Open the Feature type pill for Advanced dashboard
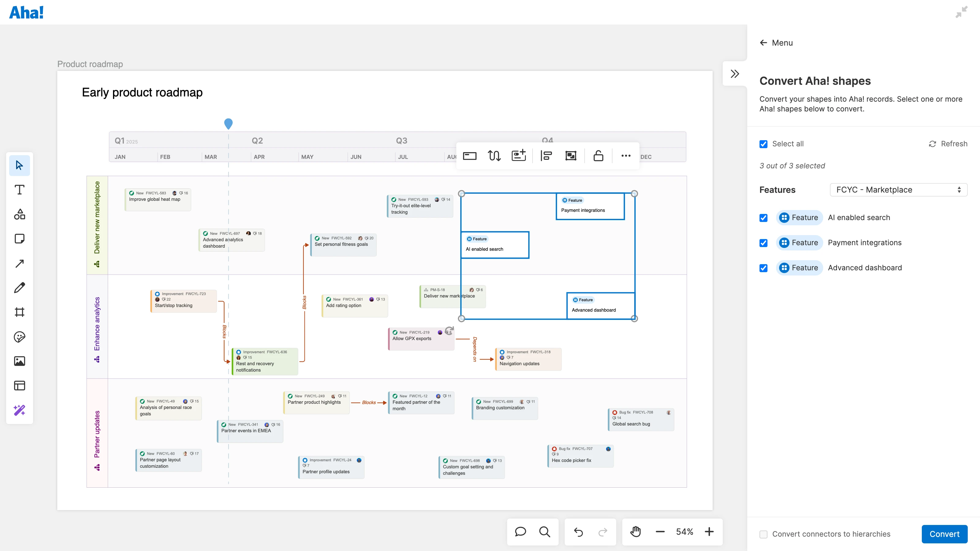This screenshot has height=551, width=980. point(799,268)
